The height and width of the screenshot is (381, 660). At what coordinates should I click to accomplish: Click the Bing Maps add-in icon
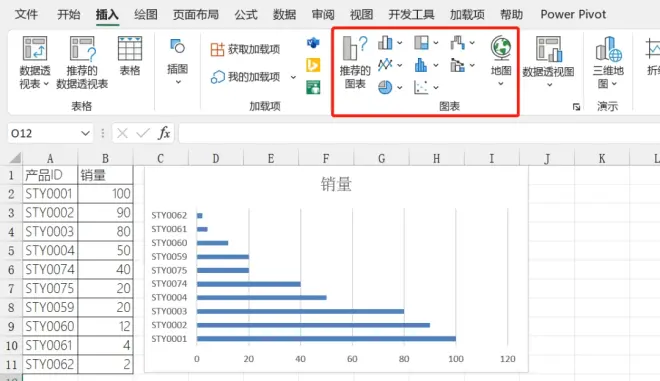(313, 65)
